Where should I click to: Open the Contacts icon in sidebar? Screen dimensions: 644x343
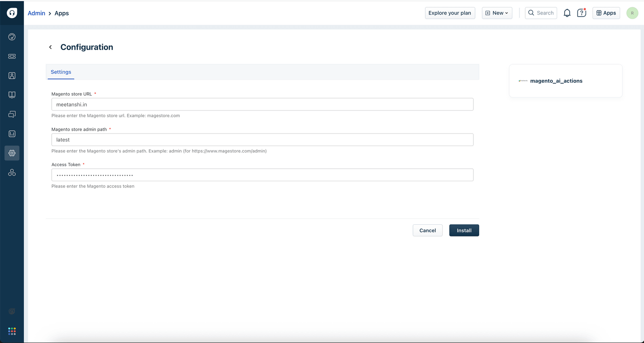click(x=12, y=76)
